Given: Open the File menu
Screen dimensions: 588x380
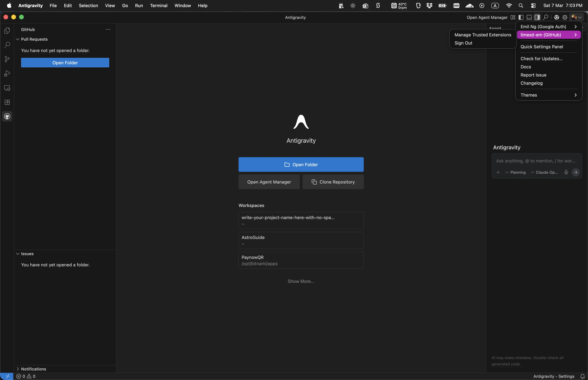Looking at the screenshot, I should point(53,5).
